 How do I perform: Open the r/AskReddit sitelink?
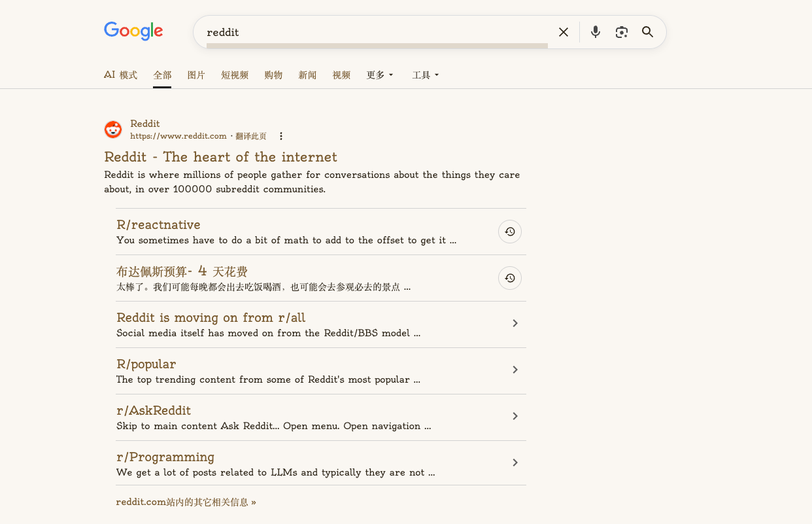(154, 411)
